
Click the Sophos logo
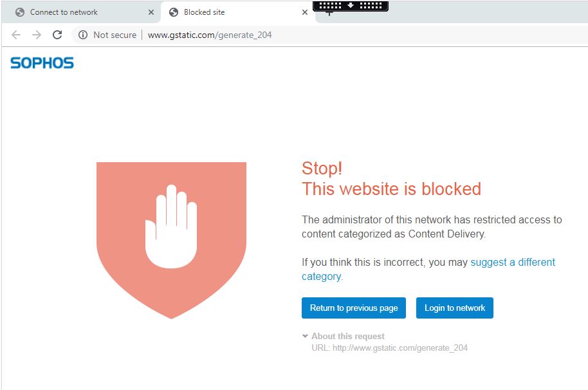point(42,63)
